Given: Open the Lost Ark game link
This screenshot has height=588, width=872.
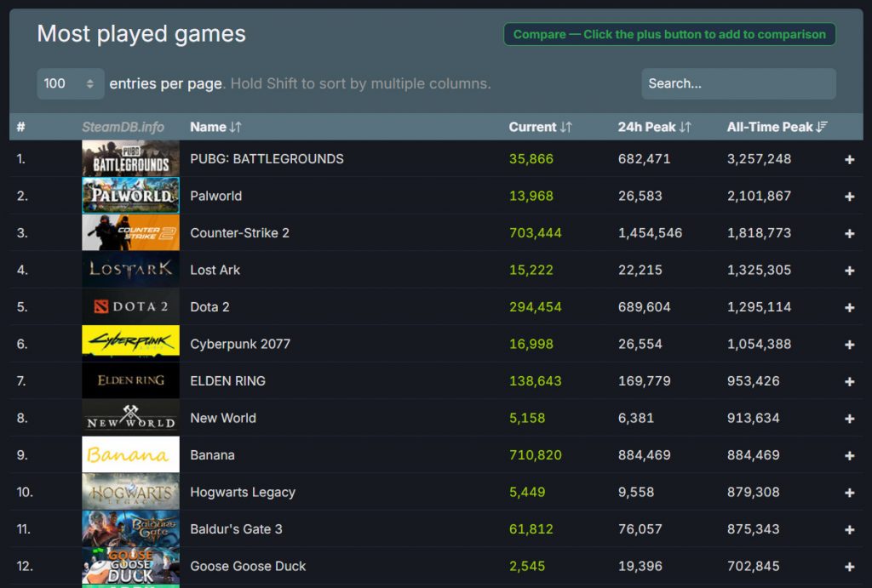Looking at the screenshot, I should (x=214, y=270).
